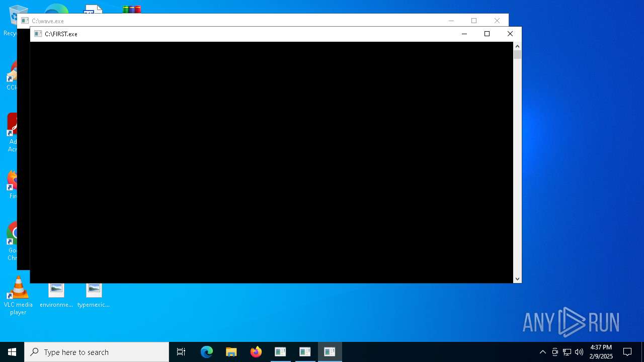This screenshot has height=362, width=644.
Task: Close the wave.exe window behind
Action: (497, 21)
